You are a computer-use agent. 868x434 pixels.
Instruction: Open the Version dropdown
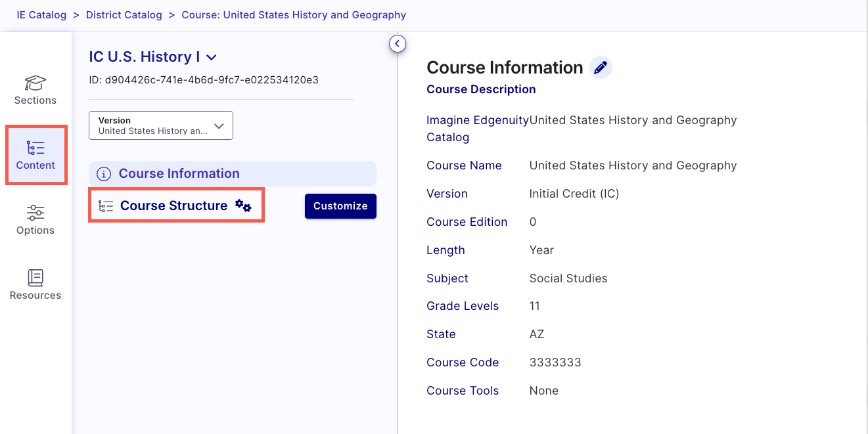[161, 125]
